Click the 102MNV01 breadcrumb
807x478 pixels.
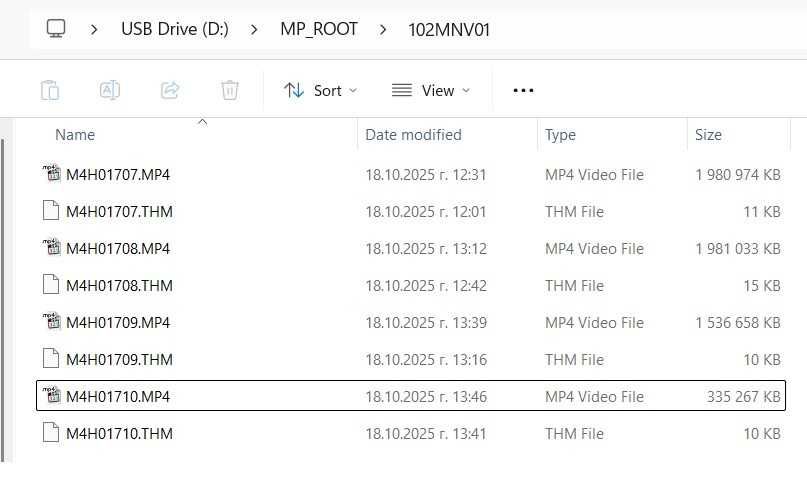[x=448, y=29]
